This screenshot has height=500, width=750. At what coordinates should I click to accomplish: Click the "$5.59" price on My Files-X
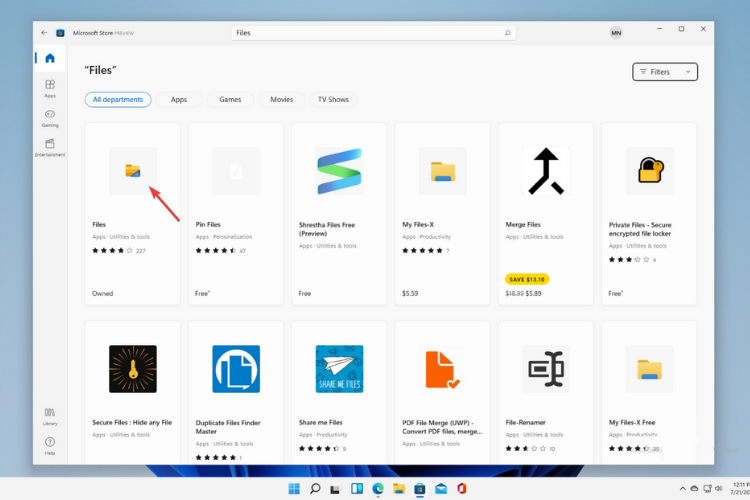coord(410,293)
